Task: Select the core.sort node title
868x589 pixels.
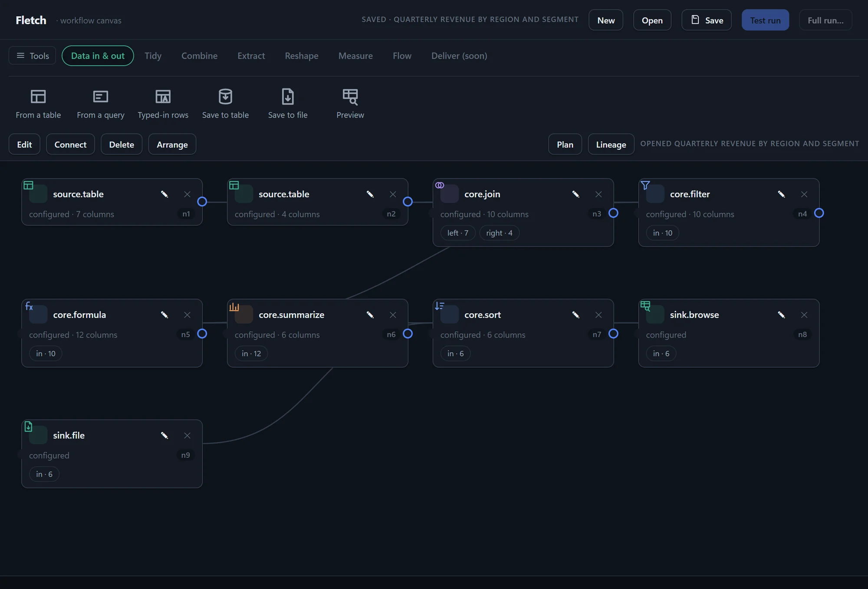Action: tap(483, 315)
